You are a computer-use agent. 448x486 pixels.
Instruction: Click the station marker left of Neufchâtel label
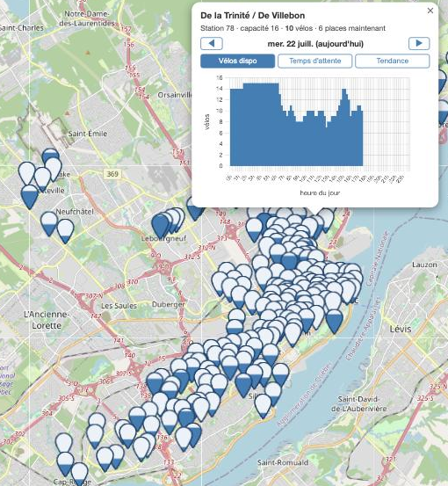pos(49,224)
